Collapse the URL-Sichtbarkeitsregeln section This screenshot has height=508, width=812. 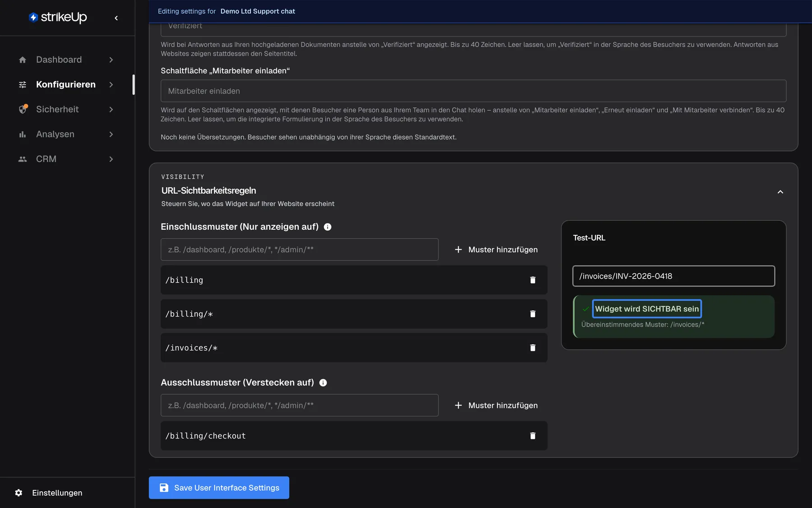[780, 192]
